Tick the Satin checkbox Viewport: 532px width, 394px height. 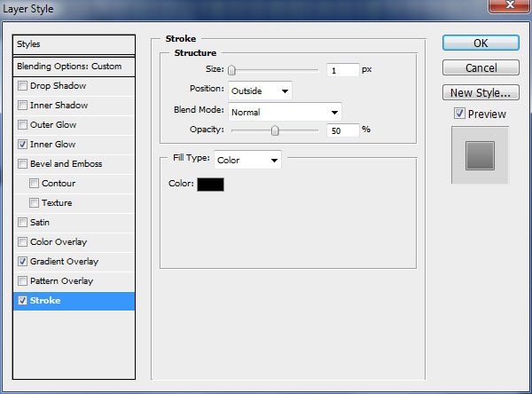22,223
